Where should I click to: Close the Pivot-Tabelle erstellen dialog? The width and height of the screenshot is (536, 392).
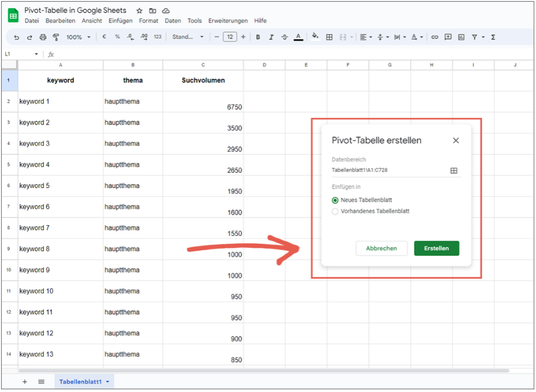[x=456, y=140]
